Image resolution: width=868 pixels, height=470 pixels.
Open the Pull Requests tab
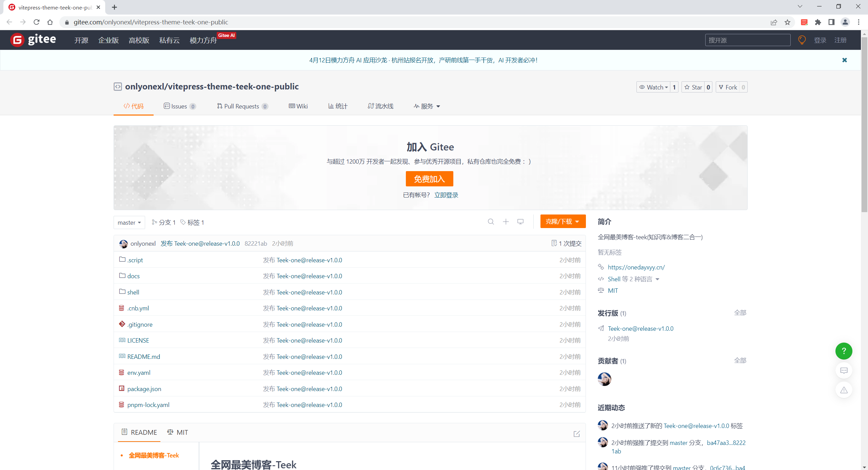[242, 106]
